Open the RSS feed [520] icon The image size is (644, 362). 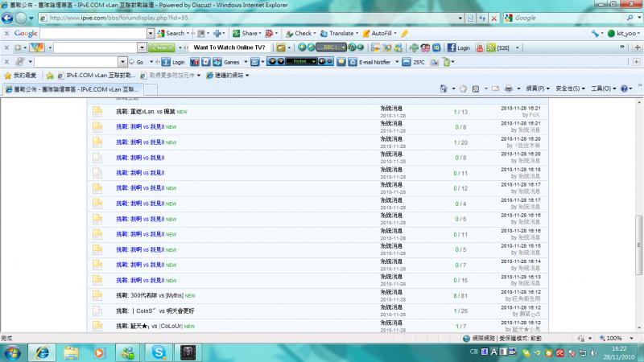point(490,47)
